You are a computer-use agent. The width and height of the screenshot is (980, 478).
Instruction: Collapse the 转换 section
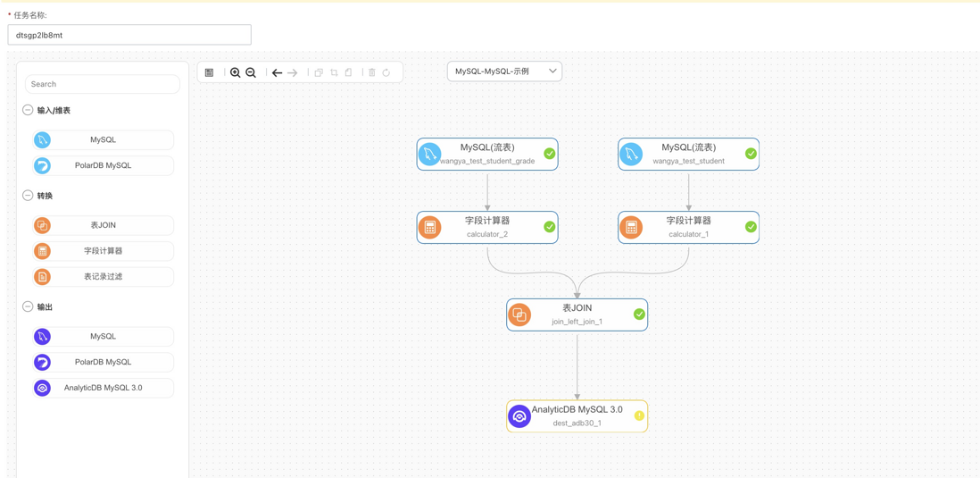coord(28,195)
